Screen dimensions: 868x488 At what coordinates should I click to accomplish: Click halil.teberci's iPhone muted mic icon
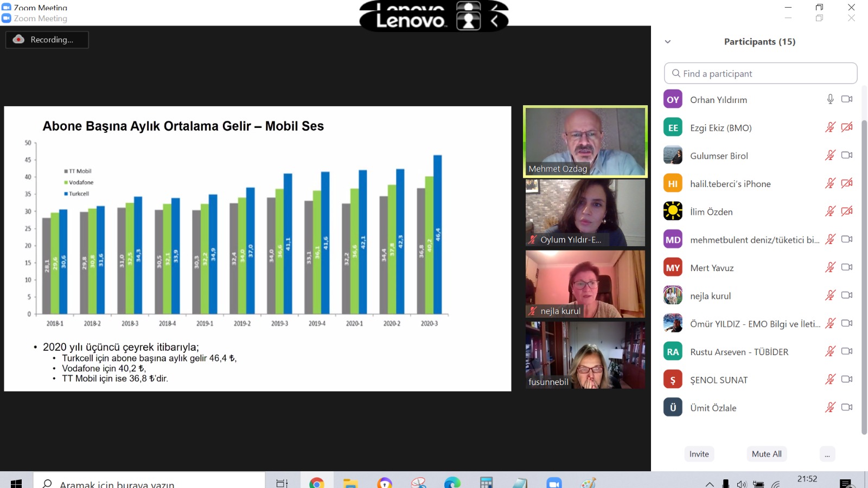830,183
